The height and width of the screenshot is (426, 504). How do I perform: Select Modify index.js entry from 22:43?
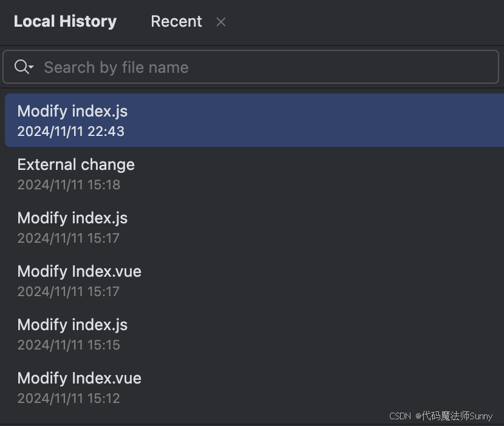point(254,121)
